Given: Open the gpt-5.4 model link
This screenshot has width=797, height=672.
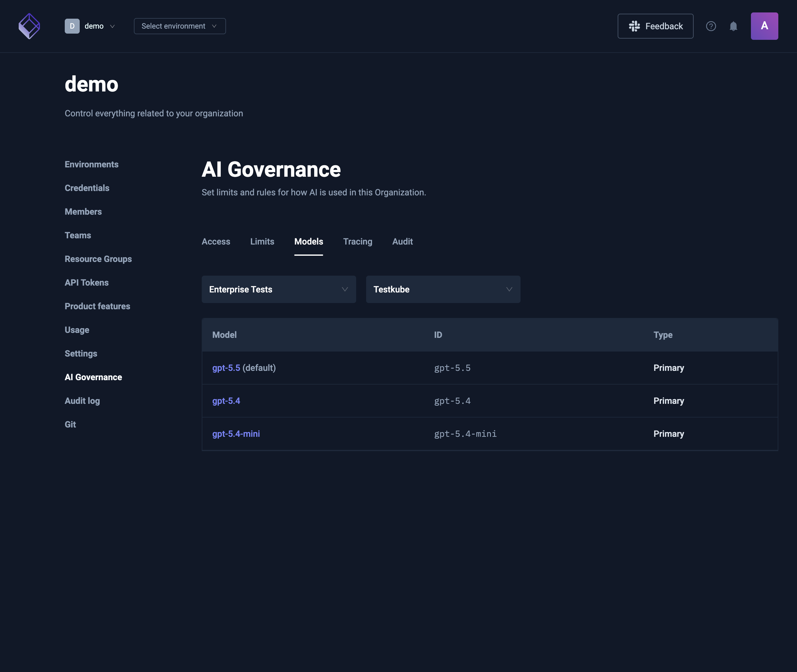Looking at the screenshot, I should (x=226, y=401).
